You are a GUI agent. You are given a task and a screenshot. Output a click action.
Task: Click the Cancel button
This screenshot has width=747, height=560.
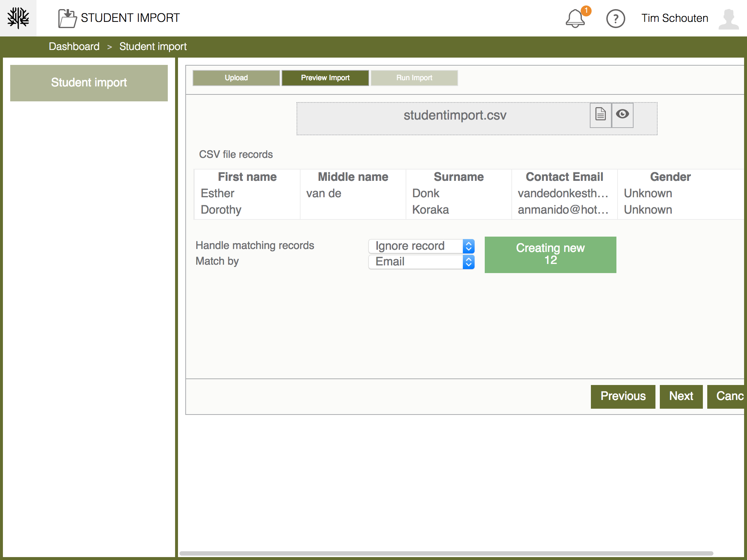point(728,396)
